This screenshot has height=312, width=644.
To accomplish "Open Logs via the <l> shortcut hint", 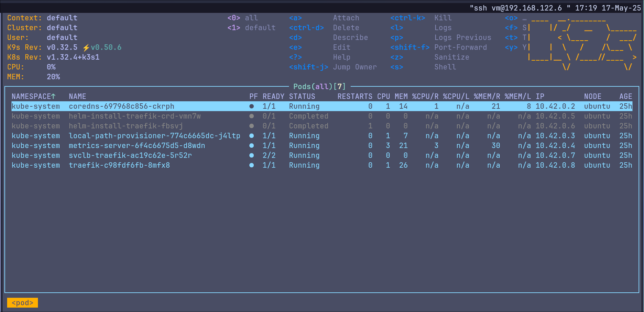I will coord(396,27).
